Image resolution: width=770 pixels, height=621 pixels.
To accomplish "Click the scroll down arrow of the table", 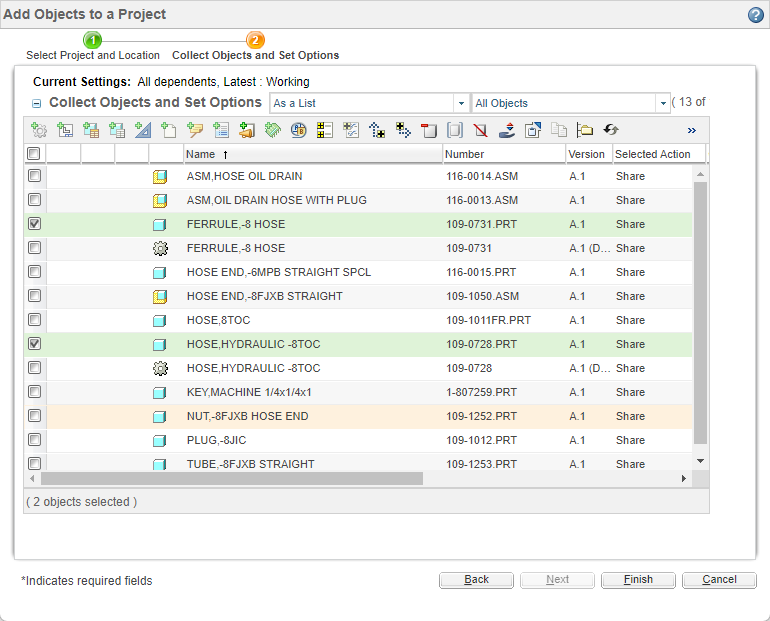I will [700, 461].
